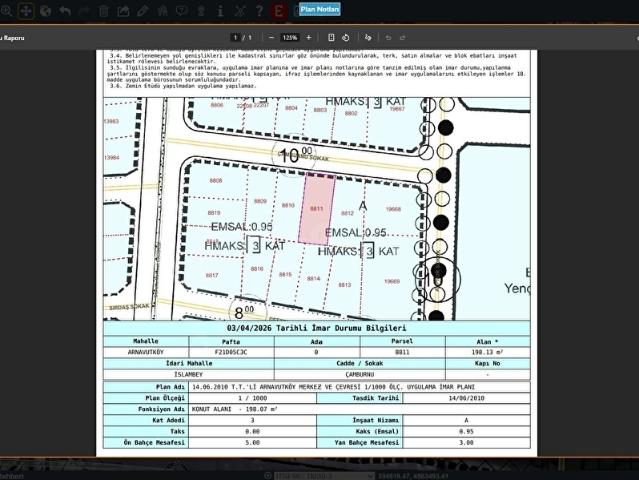Click parcel 8814 on the map
The width and height of the screenshot is (639, 480).
tap(313, 278)
